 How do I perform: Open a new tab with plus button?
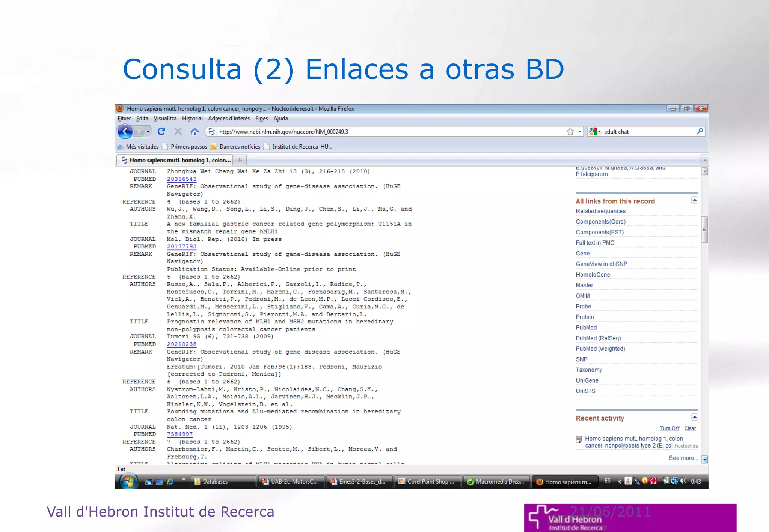(x=240, y=160)
